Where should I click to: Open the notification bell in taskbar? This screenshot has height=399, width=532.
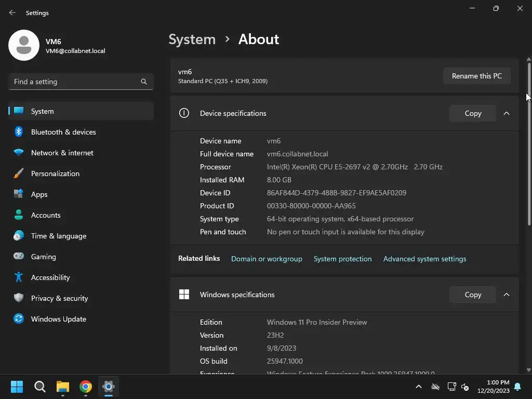(x=518, y=387)
